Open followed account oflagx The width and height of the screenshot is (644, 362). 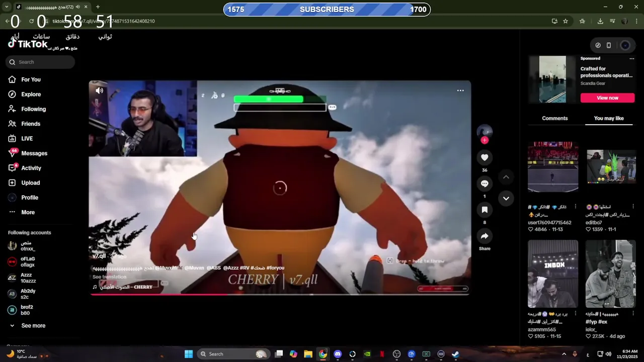click(x=28, y=262)
